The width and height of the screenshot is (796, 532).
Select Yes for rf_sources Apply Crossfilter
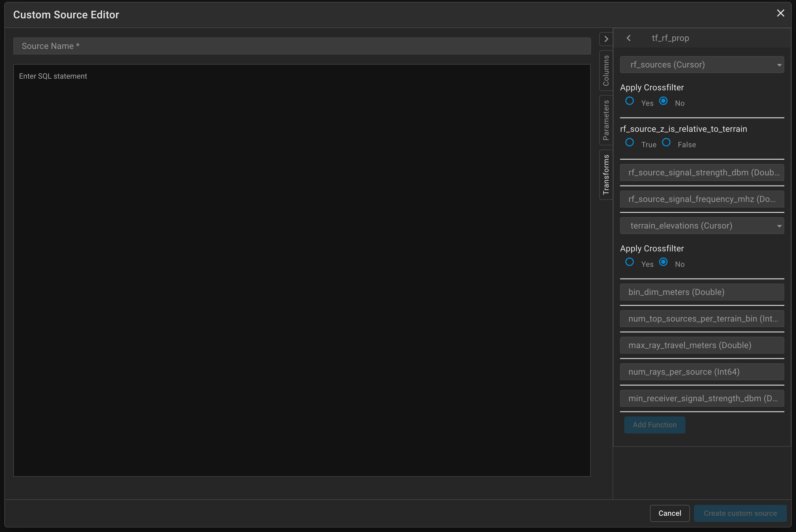click(630, 101)
